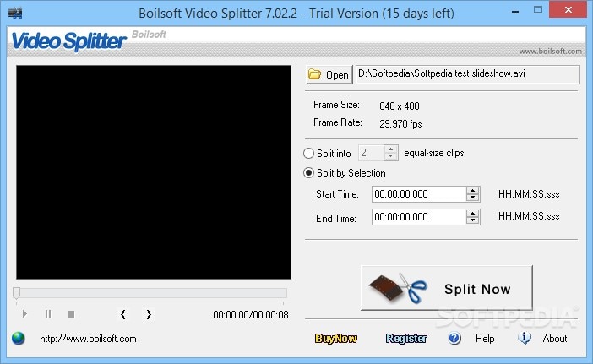Viewport: 593px width, 364px height.
Task: Click the Open file button
Action: tap(329, 74)
